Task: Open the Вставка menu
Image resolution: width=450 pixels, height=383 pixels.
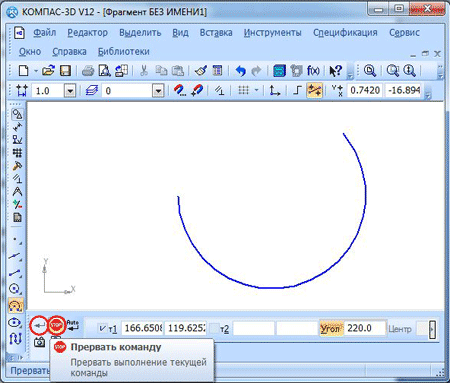Action: (x=216, y=33)
